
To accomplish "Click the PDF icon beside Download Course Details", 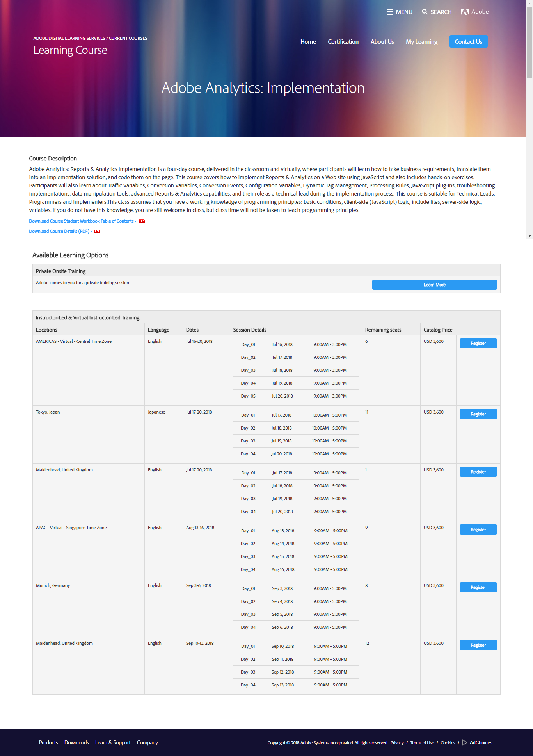I will pos(97,232).
